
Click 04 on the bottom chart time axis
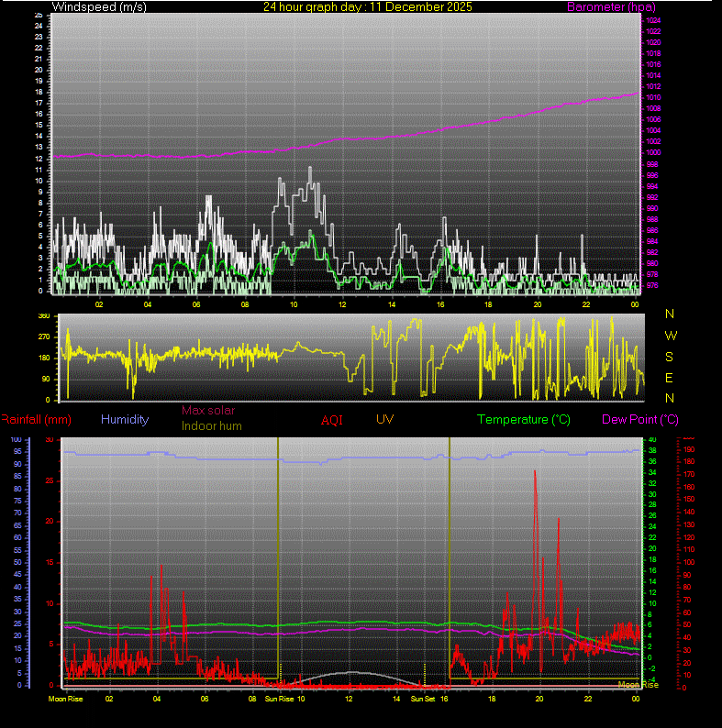click(157, 699)
